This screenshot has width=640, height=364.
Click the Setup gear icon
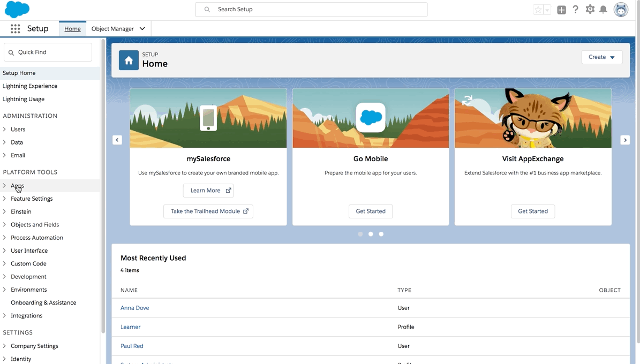(590, 10)
